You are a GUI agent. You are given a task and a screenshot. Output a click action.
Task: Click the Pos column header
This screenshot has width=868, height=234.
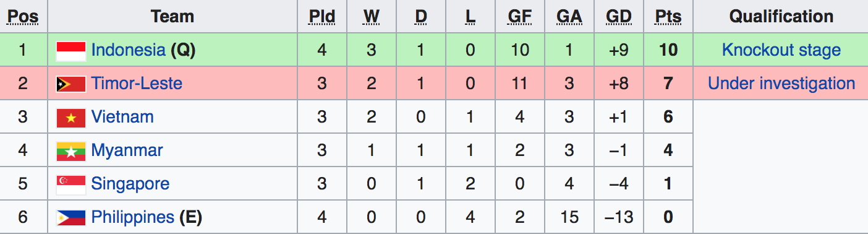(x=23, y=17)
